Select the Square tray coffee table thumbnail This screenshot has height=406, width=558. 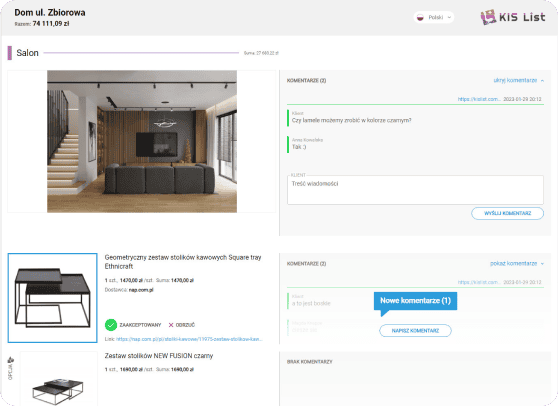[x=52, y=298]
